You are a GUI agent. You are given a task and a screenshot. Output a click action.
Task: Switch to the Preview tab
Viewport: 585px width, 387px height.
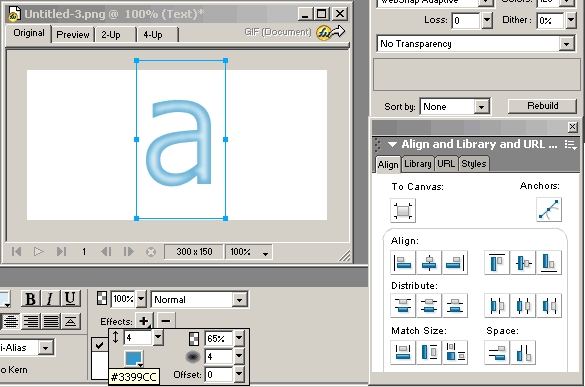(73, 35)
